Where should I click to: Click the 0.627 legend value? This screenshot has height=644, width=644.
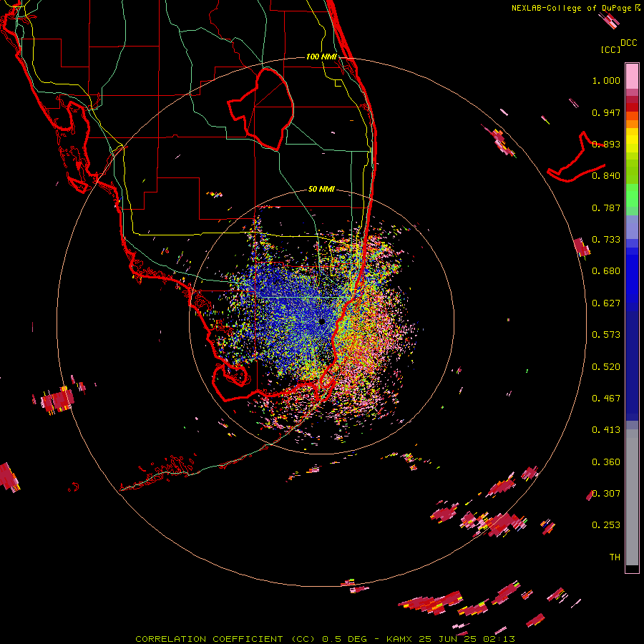pyautogui.click(x=606, y=303)
